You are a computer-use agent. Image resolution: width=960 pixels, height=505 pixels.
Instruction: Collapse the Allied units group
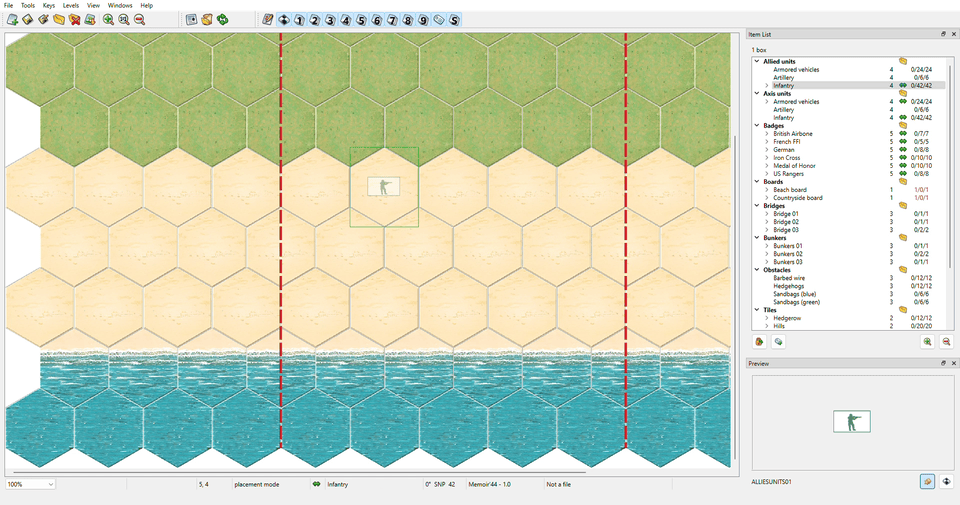point(757,61)
